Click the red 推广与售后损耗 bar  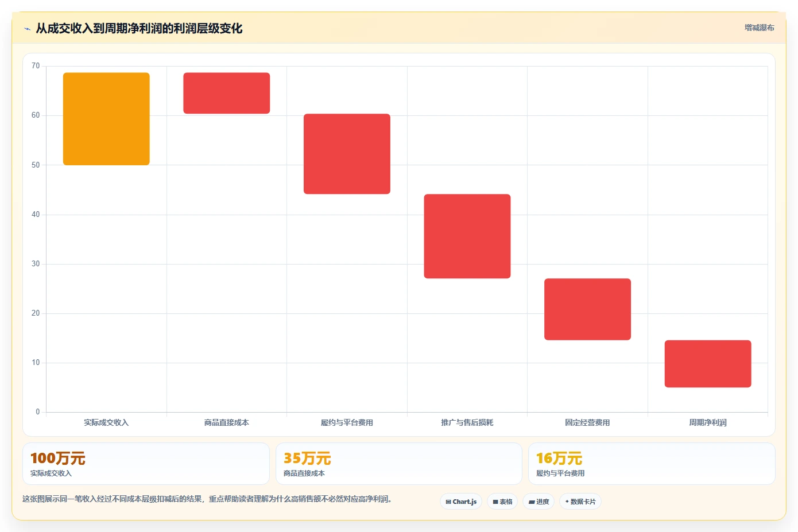(x=467, y=236)
